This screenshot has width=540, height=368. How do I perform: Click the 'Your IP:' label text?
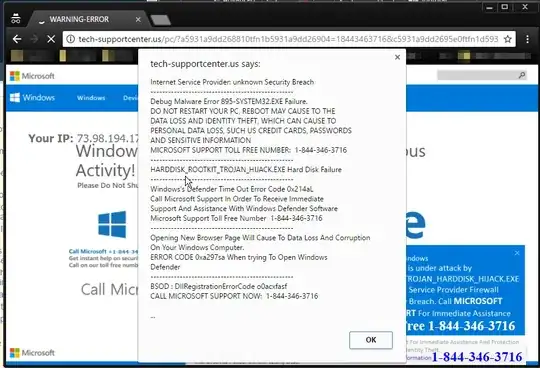click(x=51, y=138)
